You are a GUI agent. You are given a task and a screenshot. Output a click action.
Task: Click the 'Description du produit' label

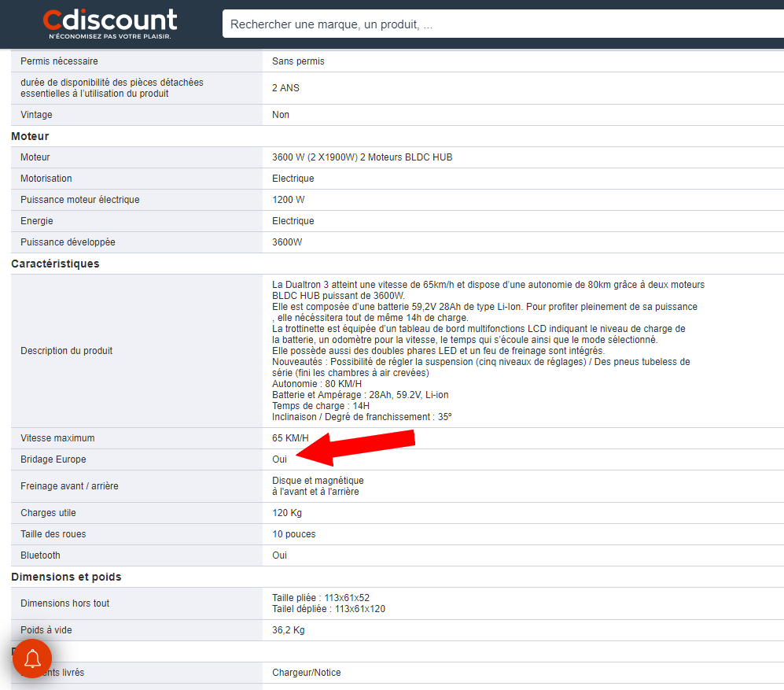pyautogui.click(x=67, y=351)
